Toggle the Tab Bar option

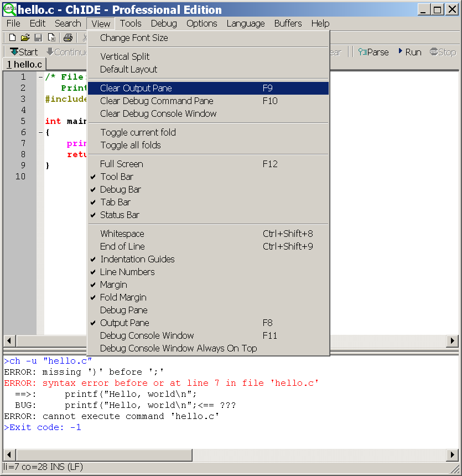[x=208, y=202]
